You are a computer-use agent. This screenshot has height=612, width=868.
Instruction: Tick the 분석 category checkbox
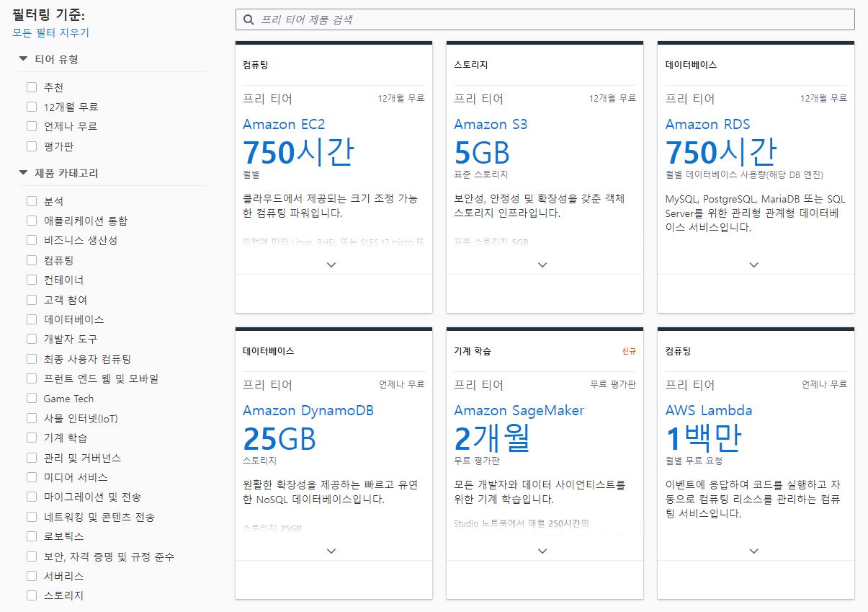[x=32, y=201]
